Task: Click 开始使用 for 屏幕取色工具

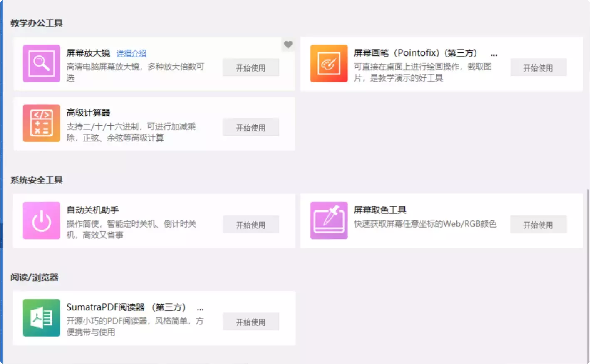Action: (x=538, y=224)
